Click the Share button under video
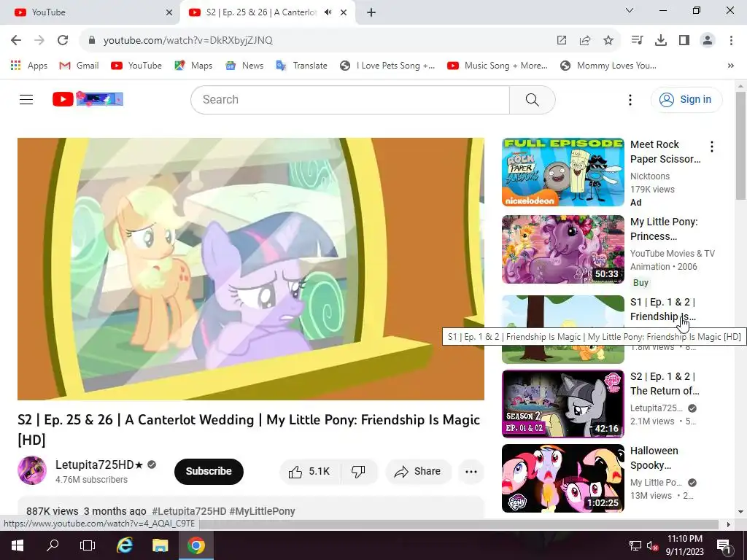The image size is (747, 560). [418, 472]
